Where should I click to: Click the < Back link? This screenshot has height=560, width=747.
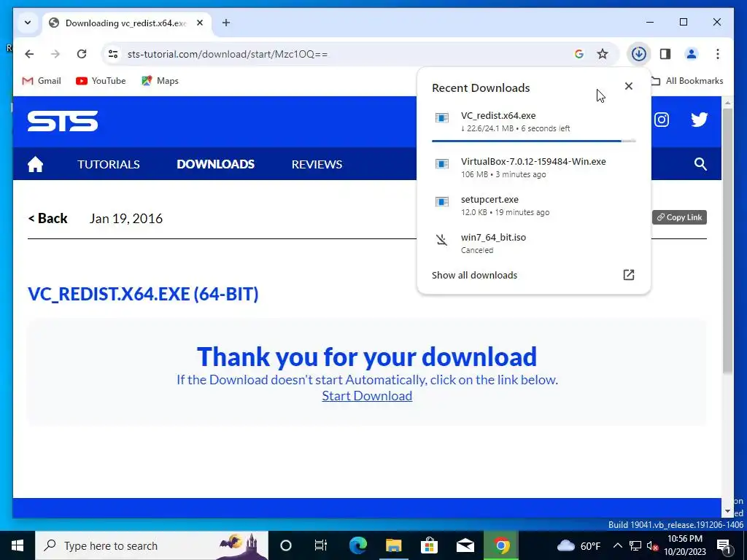pyautogui.click(x=47, y=218)
